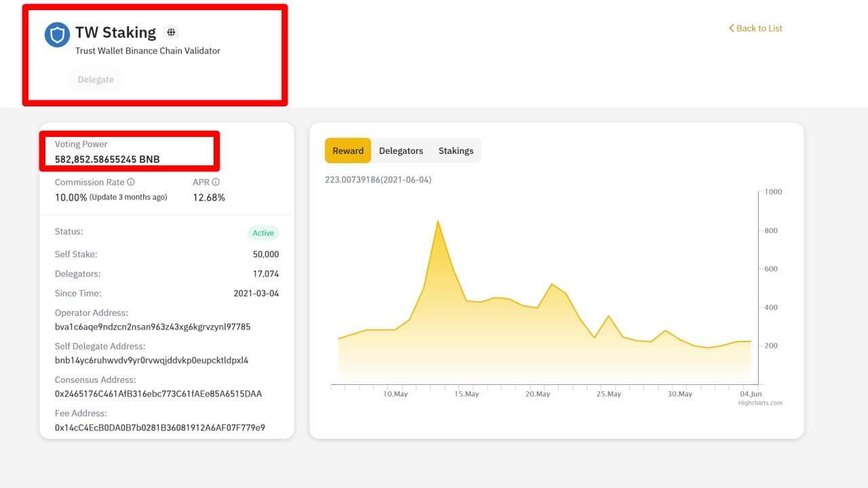
Task: Click the 30.May label on the chart axis
Action: click(x=680, y=394)
